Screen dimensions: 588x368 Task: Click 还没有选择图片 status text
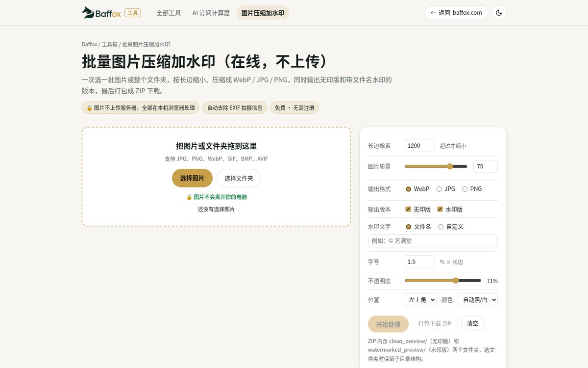pyautogui.click(x=216, y=209)
